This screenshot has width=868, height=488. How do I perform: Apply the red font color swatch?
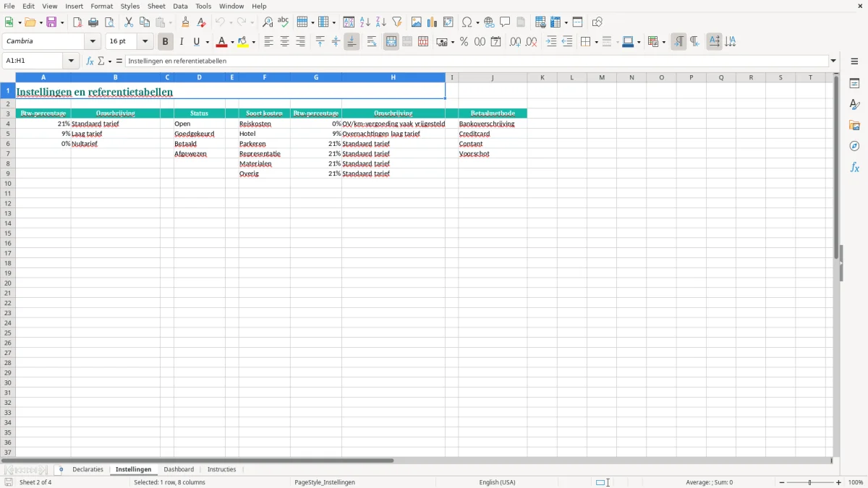tap(222, 42)
